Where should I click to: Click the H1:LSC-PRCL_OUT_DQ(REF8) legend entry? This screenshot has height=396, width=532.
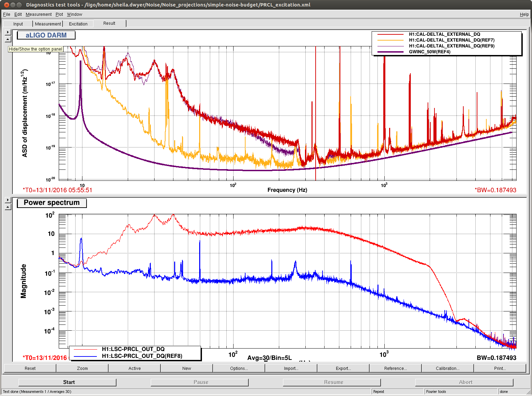click(142, 356)
